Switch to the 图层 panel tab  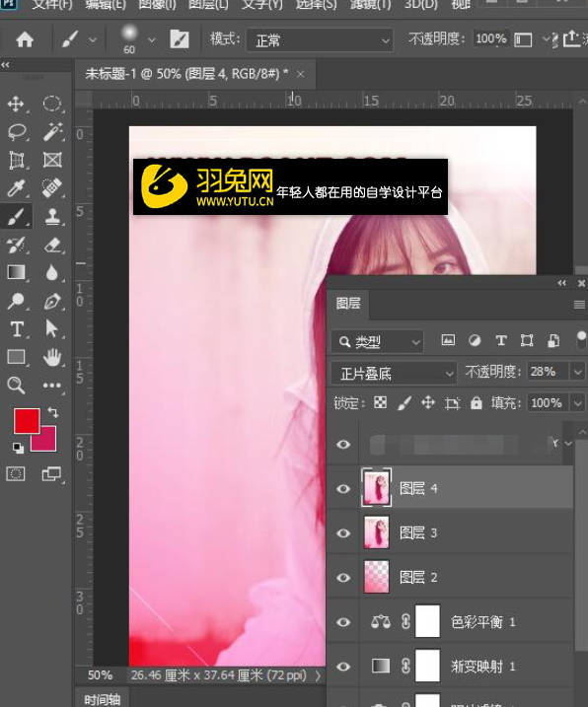(348, 304)
